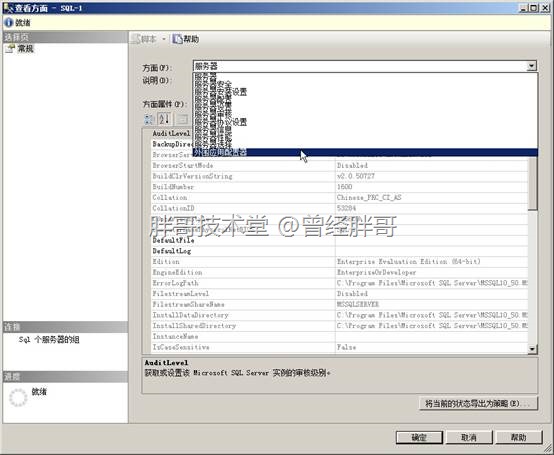
Task: Select the AuditLevel property row
Action: point(171,133)
